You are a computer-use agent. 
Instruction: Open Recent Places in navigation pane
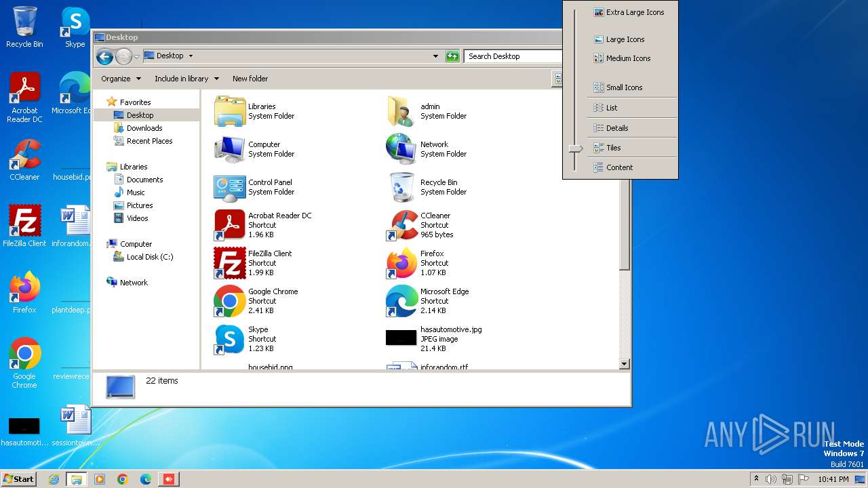[x=149, y=141]
